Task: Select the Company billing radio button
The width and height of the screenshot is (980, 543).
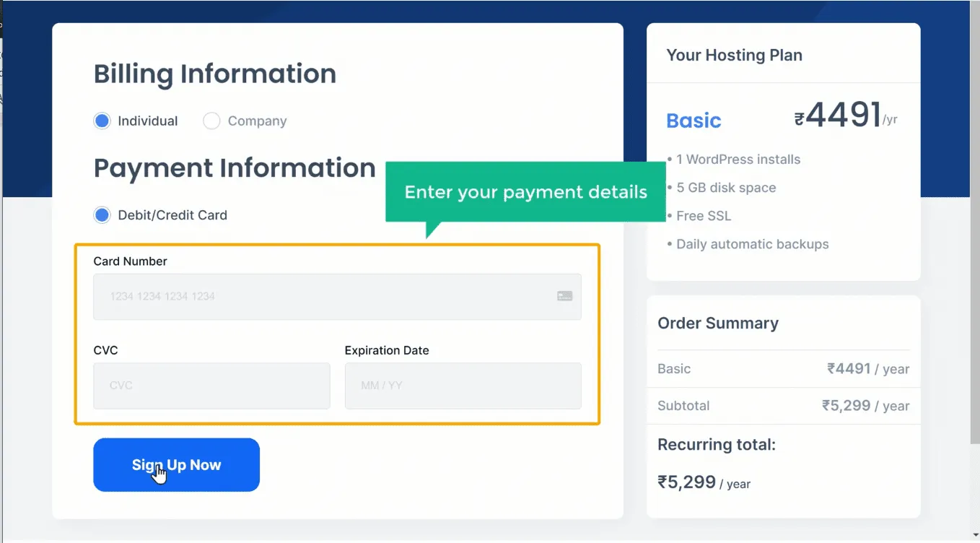Action: [211, 121]
